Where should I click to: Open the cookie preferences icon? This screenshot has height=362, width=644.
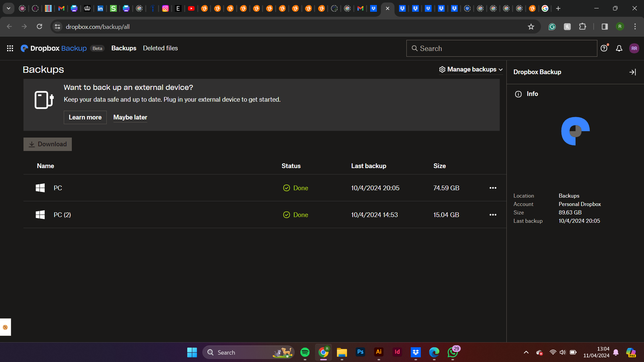(x=5, y=327)
